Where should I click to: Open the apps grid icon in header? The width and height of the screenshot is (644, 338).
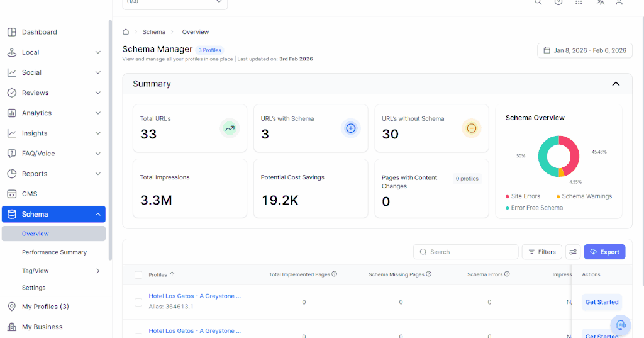[x=579, y=2]
